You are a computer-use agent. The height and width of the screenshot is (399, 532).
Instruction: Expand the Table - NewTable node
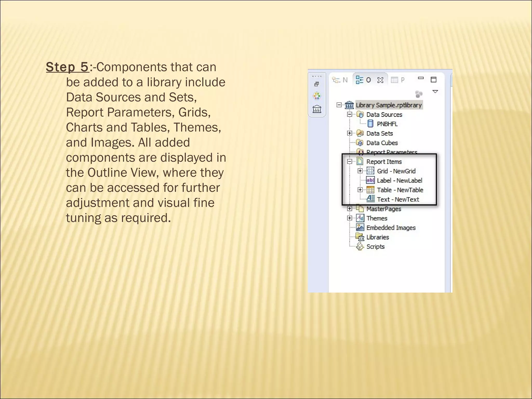(x=360, y=190)
